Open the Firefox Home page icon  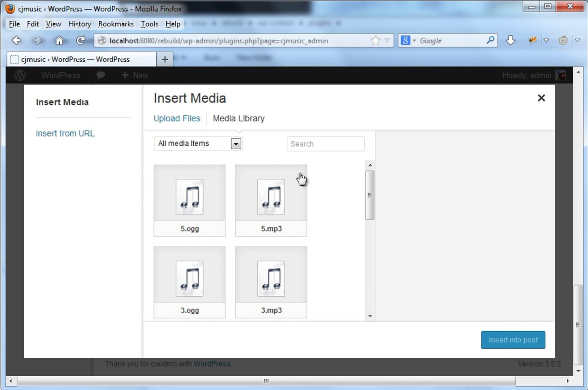tap(59, 40)
